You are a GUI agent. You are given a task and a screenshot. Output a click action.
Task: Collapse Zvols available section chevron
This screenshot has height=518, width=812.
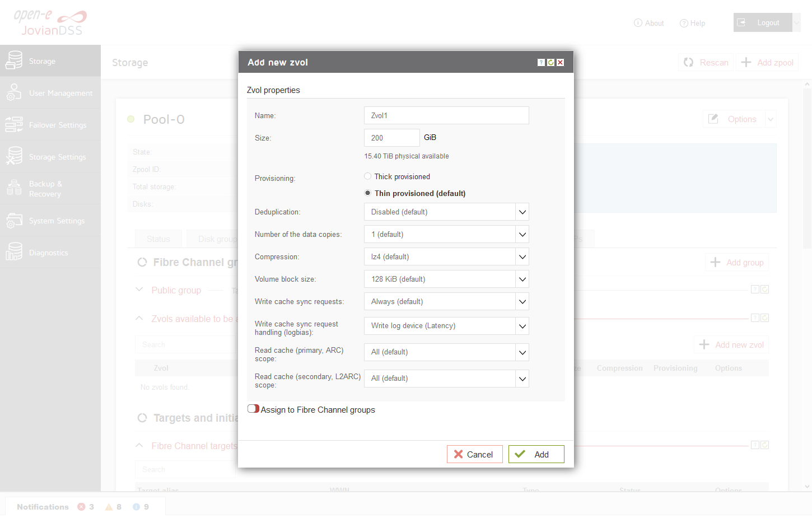coord(139,318)
